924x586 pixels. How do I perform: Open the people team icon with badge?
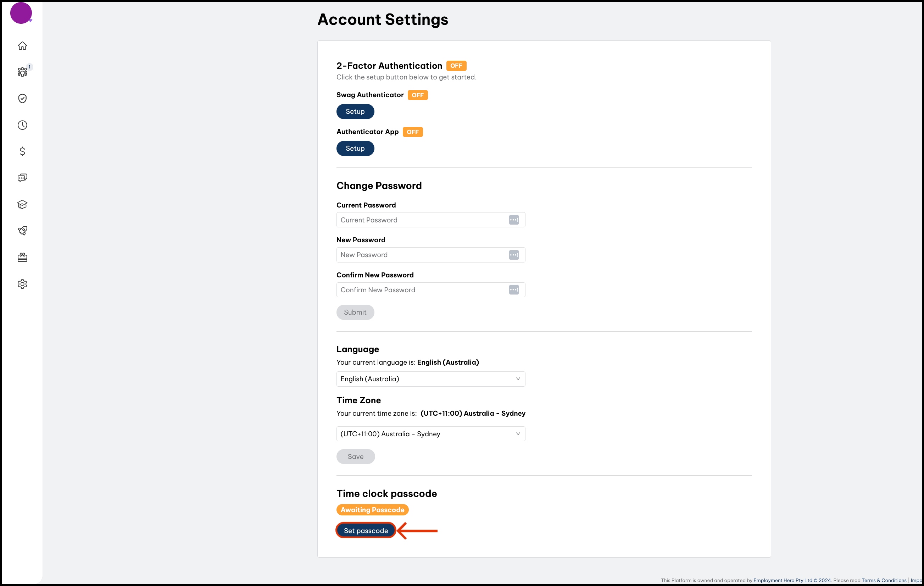click(x=22, y=72)
